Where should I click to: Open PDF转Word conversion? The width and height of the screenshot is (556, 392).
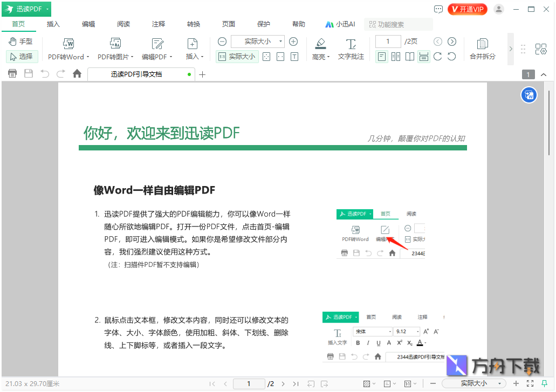68,49
